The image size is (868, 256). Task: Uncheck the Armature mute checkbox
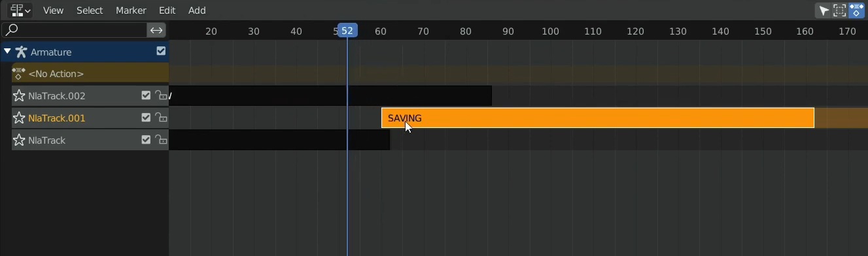coord(161,51)
